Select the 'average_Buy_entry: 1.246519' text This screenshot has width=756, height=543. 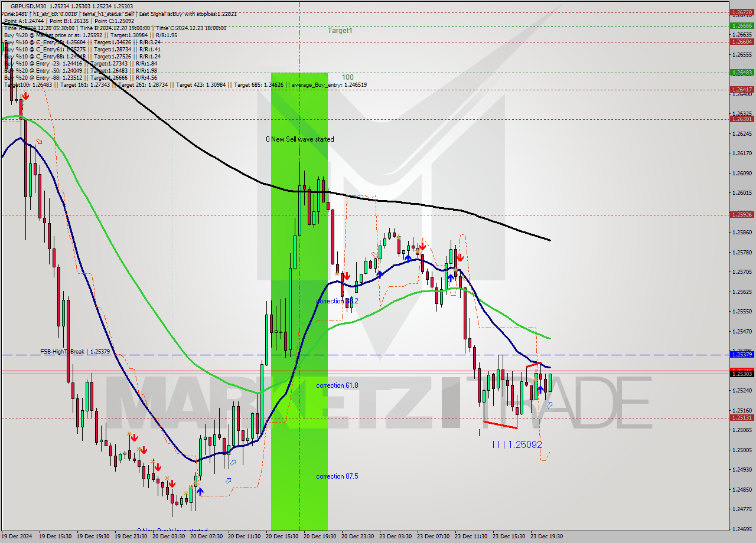pyautogui.click(x=328, y=85)
